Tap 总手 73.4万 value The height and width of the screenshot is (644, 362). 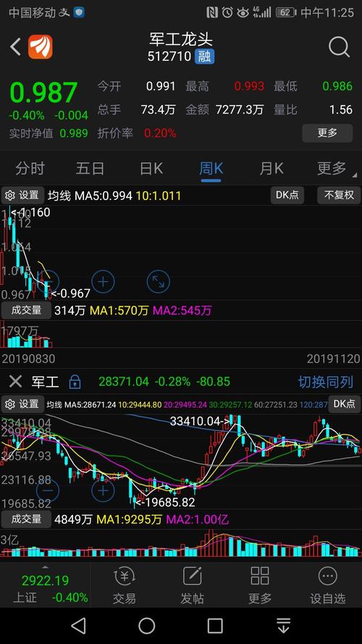click(x=158, y=109)
